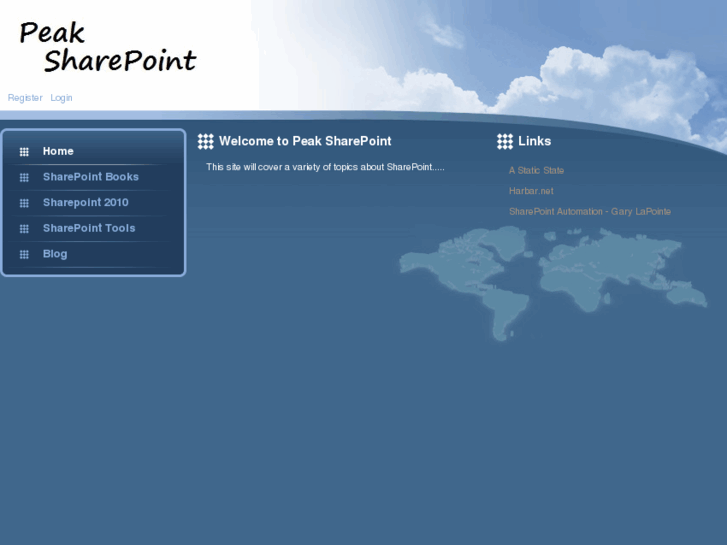Click the Links heading text
The height and width of the screenshot is (545, 727).
535,141
